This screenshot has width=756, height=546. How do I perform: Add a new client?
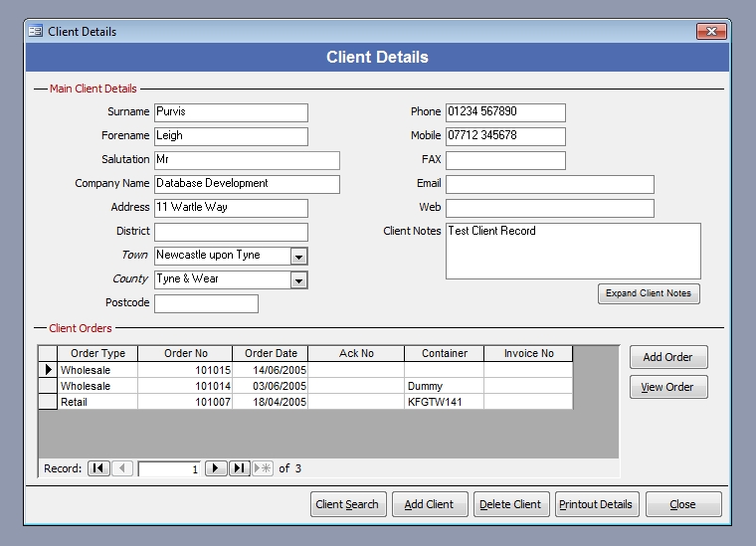429,504
